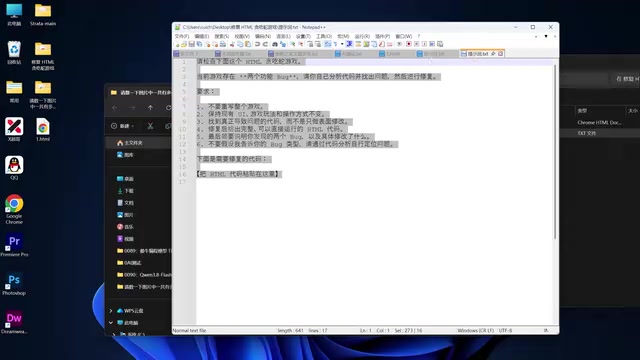
Task: Click the Cut scissors icon in File Explorer
Action: 150,126
